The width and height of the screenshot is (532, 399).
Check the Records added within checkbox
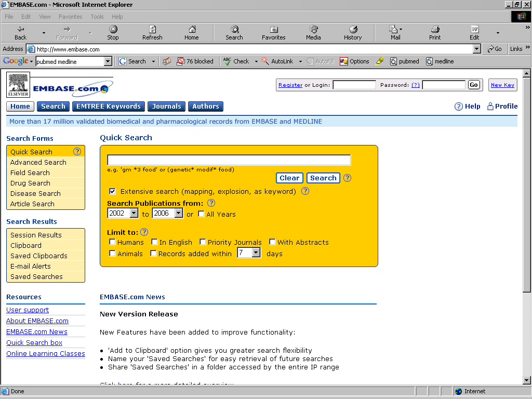coord(153,254)
